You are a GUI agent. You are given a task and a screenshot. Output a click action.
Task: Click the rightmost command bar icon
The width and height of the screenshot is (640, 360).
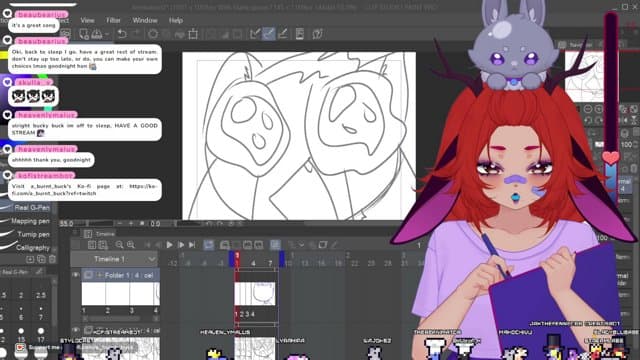(317, 34)
